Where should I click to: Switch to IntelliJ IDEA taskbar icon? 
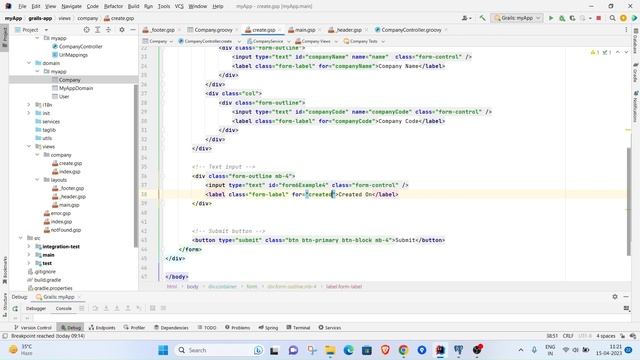[440, 350]
